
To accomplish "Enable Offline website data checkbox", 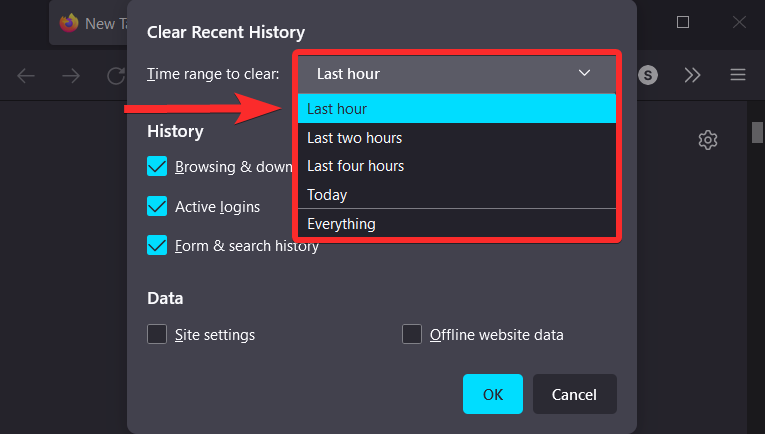I will click(412, 334).
